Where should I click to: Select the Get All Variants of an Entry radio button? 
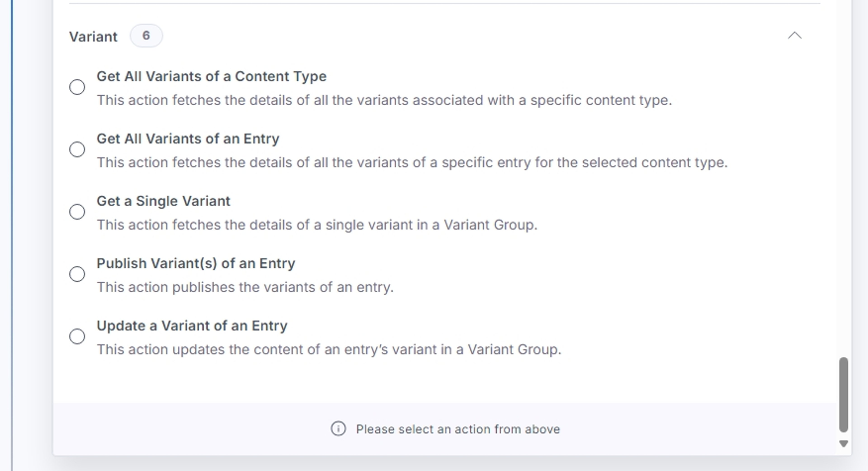(x=77, y=149)
